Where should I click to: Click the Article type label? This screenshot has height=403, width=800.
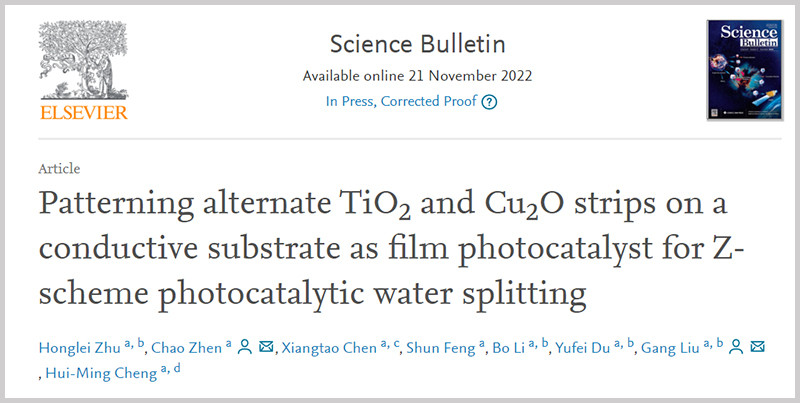[59, 169]
